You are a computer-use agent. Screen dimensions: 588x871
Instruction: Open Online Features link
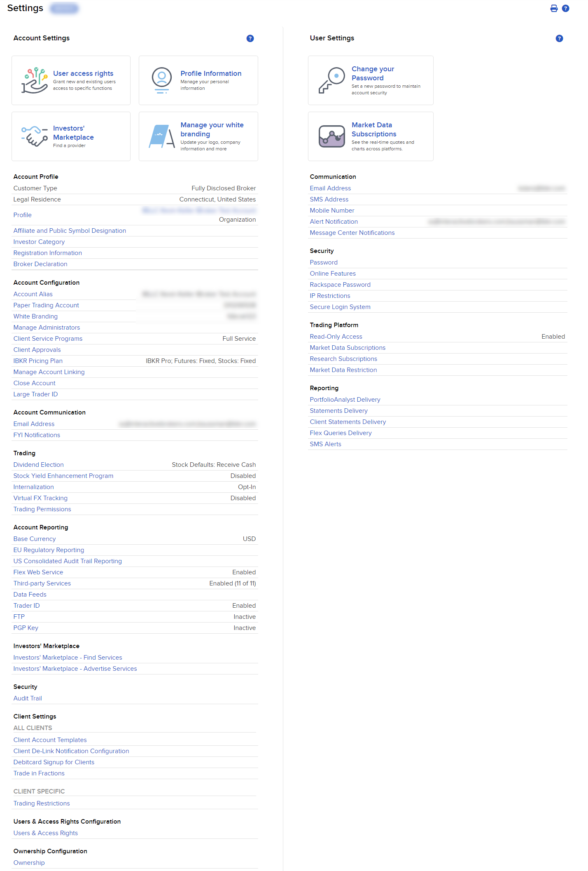333,274
